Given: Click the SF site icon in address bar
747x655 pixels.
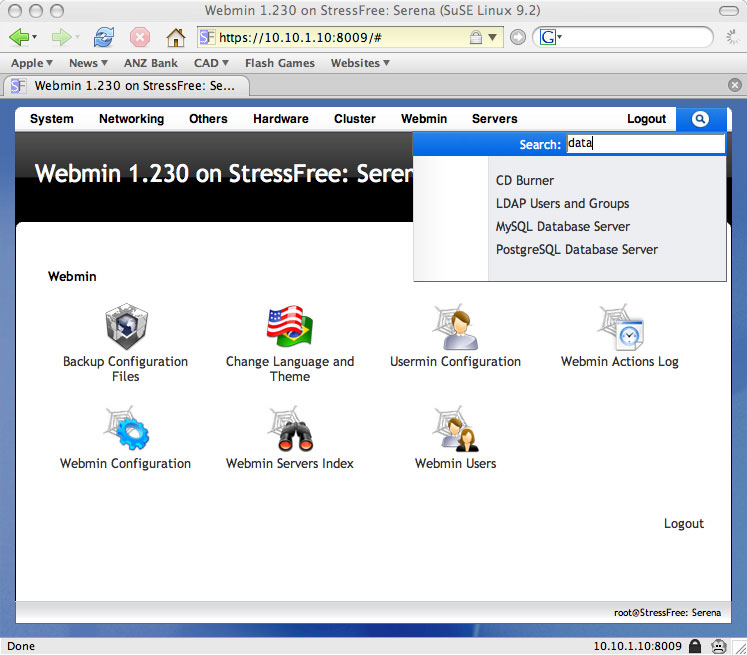Looking at the screenshot, I should point(207,37).
